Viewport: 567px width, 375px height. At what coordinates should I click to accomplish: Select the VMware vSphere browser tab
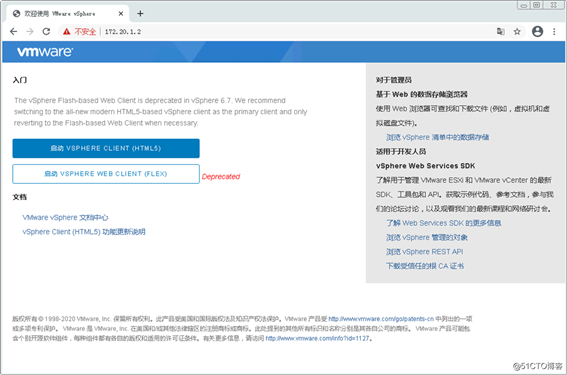pyautogui.click(x=68, y=14)
